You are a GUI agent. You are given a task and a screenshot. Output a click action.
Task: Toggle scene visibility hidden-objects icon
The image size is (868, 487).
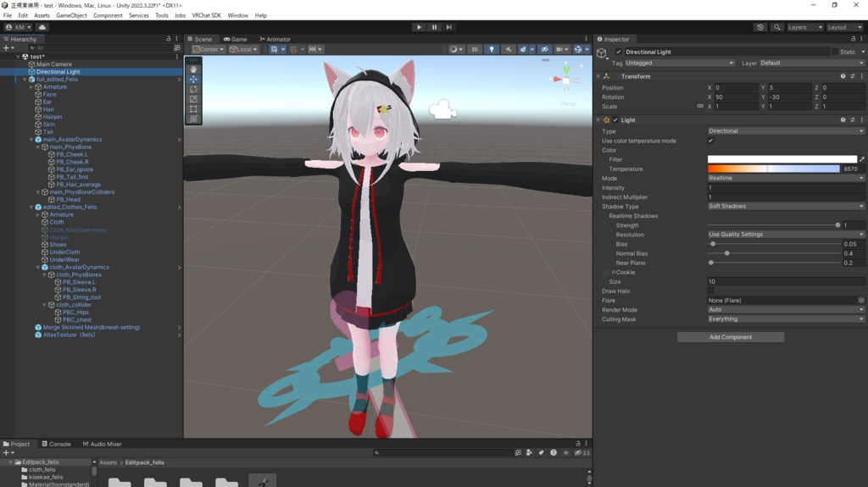[x=545, y=49]
